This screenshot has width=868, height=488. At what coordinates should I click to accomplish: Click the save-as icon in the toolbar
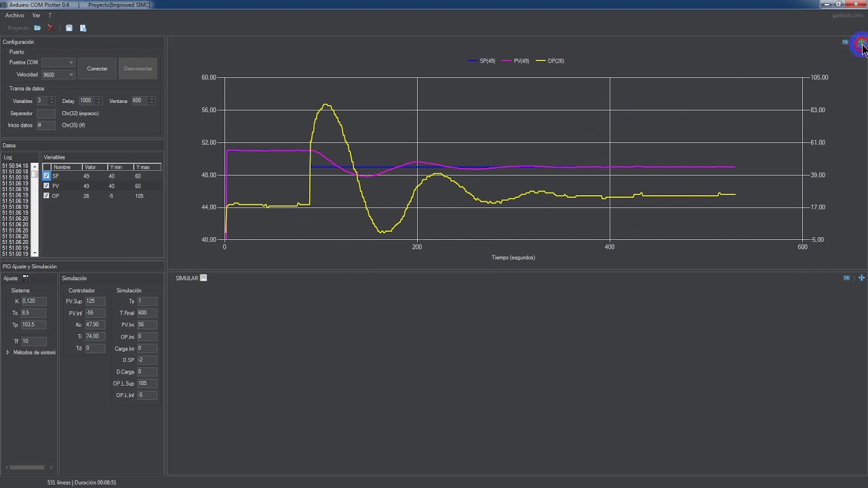coord(83,28)
